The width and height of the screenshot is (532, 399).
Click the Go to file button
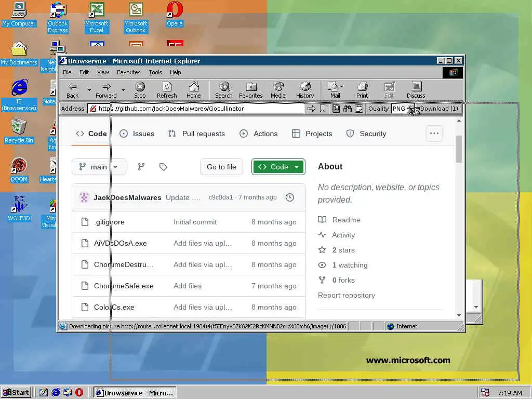[221, 167]
